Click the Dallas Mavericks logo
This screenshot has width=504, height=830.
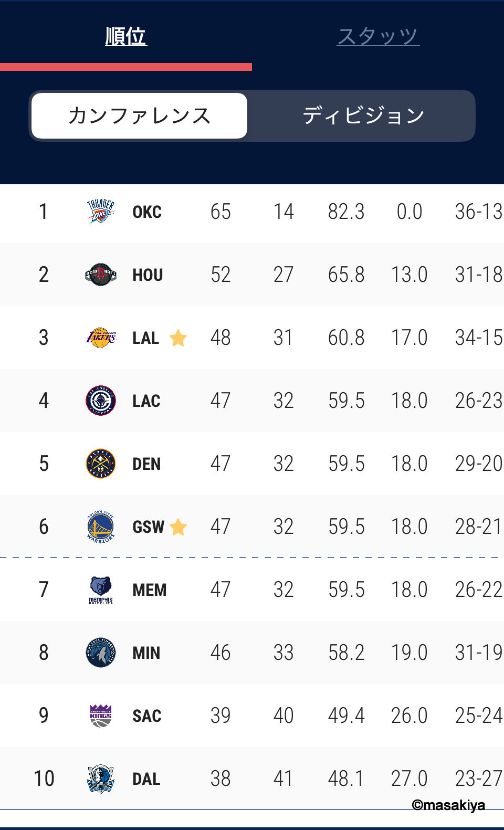tap(100, 779)
